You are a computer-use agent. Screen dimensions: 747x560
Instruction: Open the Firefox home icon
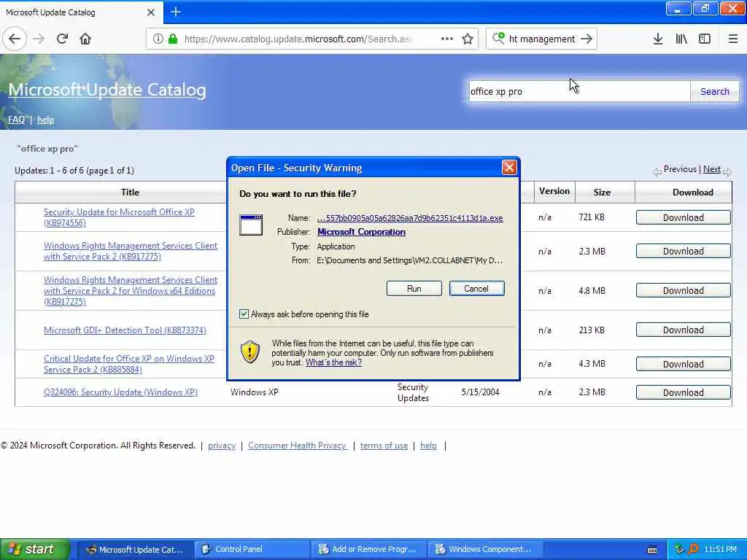[x=85, y=39]
